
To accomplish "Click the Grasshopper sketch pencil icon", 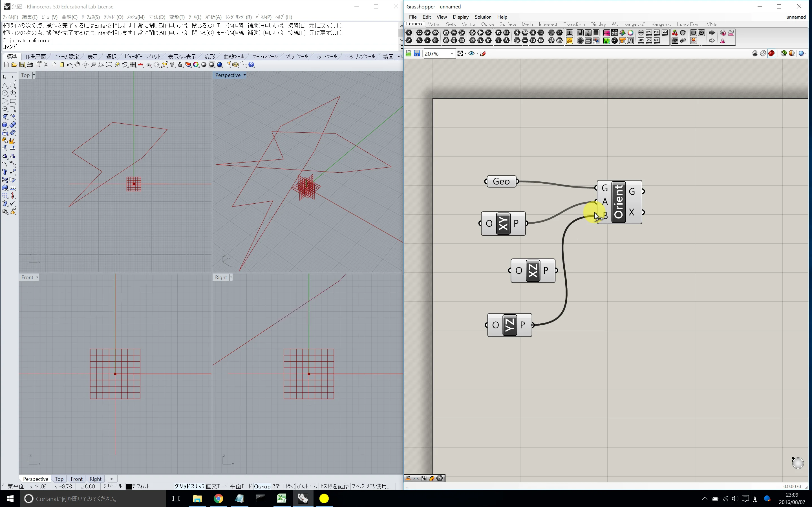I will (483, 54).
